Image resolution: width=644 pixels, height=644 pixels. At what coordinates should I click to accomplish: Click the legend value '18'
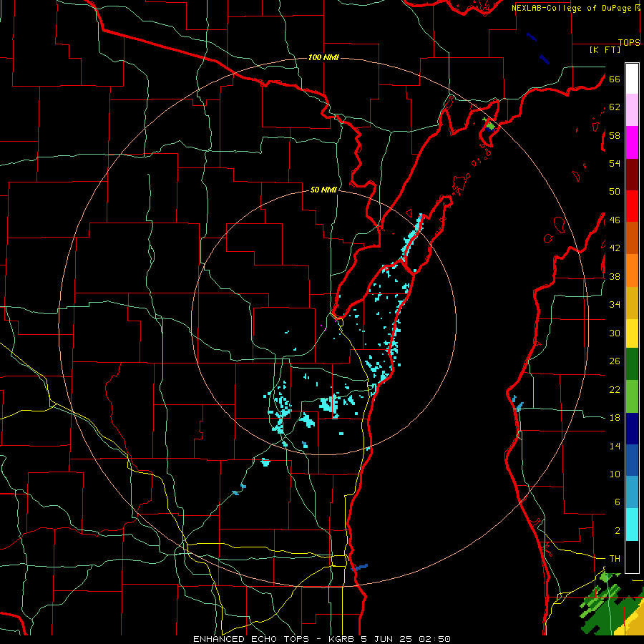tap(615, 418)
